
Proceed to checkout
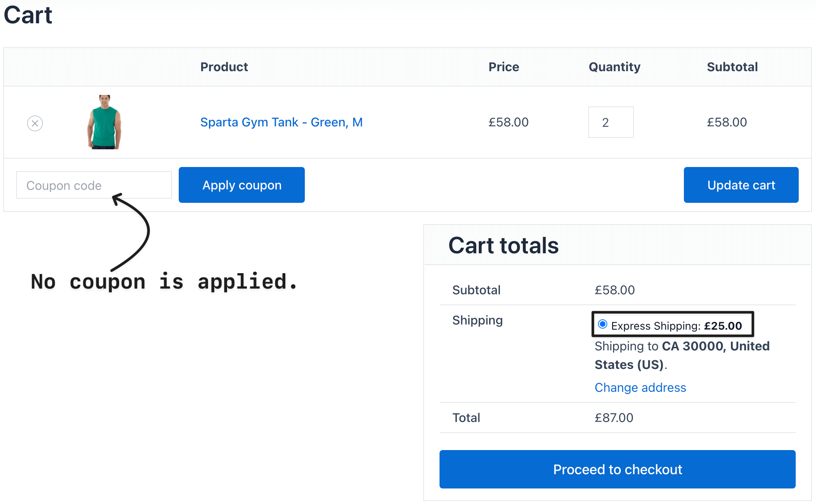pyautogui.click(x=617, y=469)
